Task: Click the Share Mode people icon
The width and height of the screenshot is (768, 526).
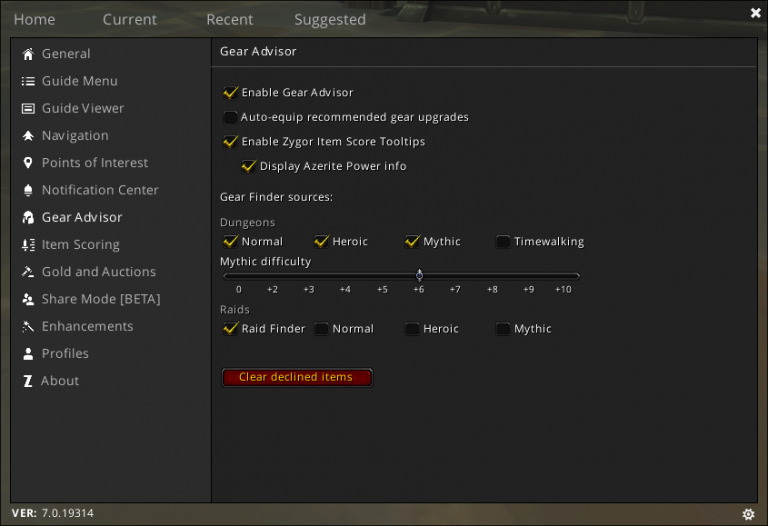Action: tap(28, 299)
